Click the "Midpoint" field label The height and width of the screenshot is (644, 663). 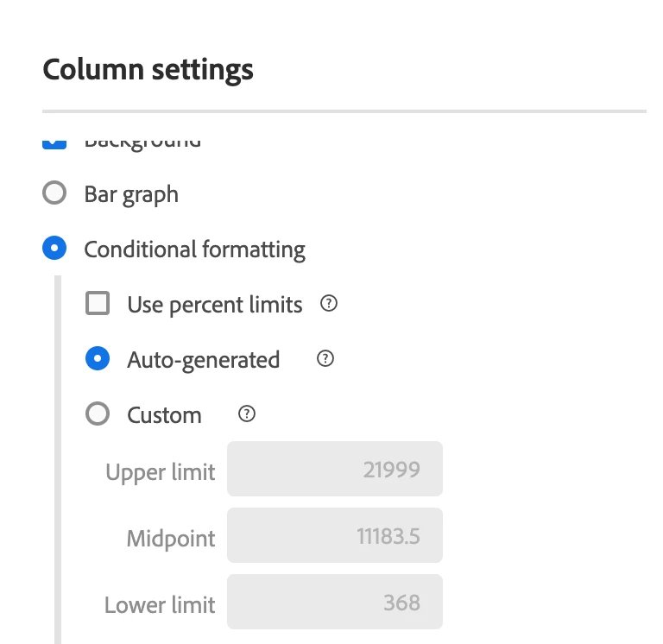point(171,539)
